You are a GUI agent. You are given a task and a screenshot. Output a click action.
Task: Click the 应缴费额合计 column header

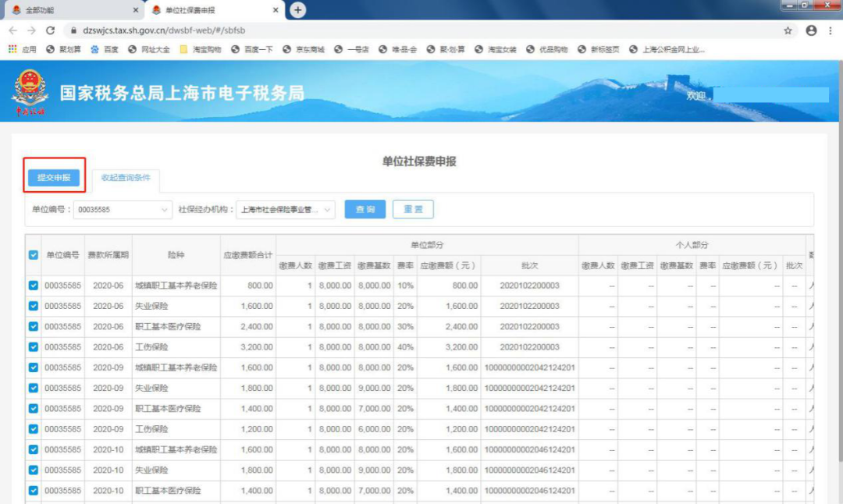coord(248,254)
